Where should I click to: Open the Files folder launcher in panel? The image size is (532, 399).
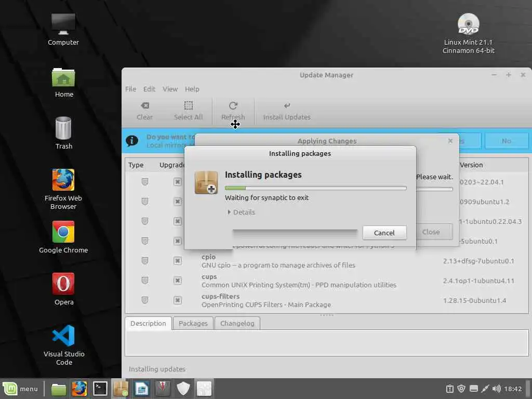(59, 389)
